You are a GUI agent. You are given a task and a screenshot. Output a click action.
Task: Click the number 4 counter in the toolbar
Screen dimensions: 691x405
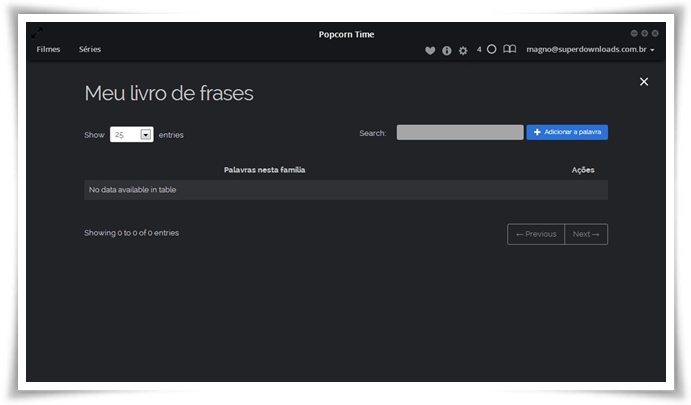pos(479,49)
